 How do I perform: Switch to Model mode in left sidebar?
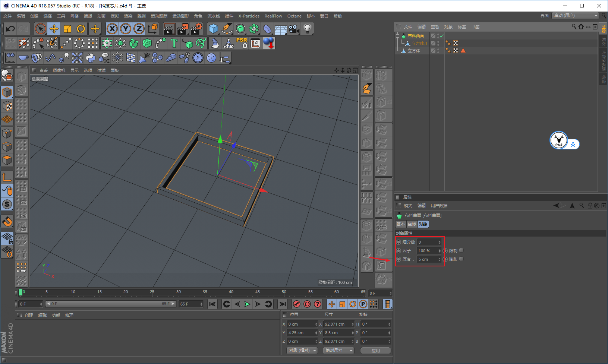7,92
